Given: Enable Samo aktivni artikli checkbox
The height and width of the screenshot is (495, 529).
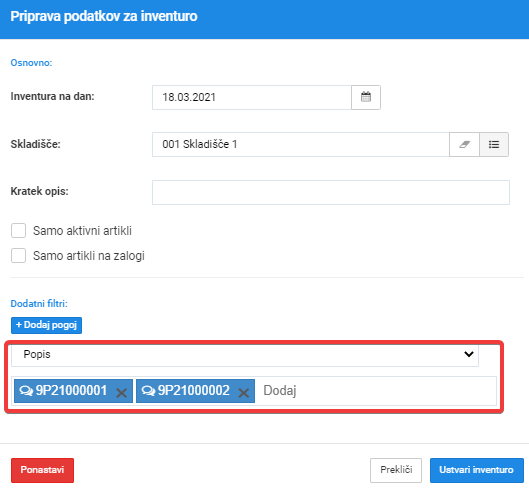Looking at the screenshot, I should click(x=18, y=231).
